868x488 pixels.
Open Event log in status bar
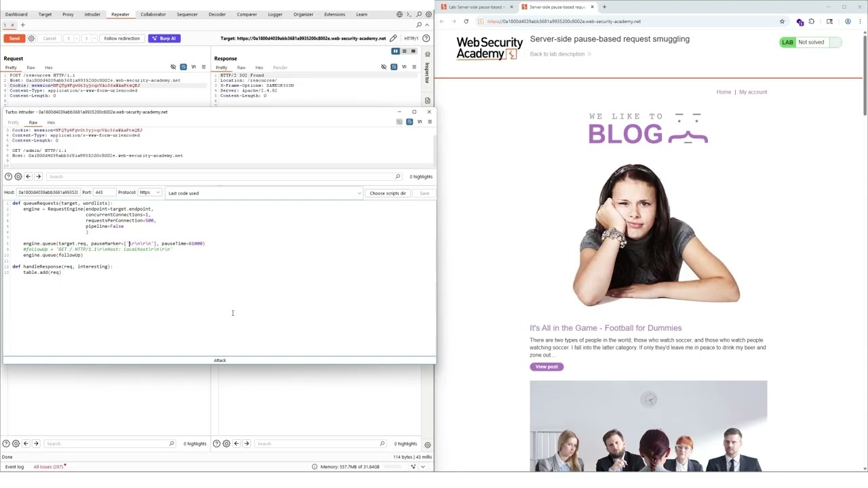coord(14,467)
